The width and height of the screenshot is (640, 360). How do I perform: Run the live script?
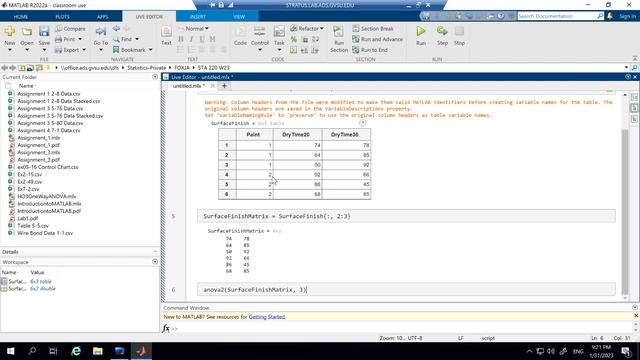point(421,31)
